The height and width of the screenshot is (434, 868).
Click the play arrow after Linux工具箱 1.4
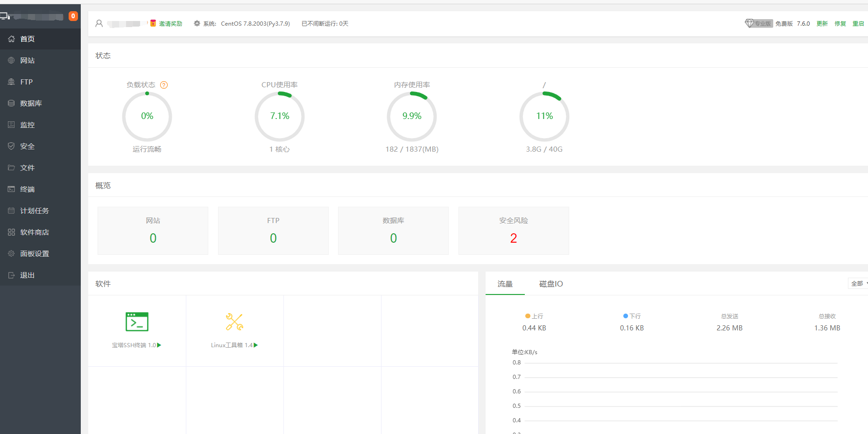[256, 345]
